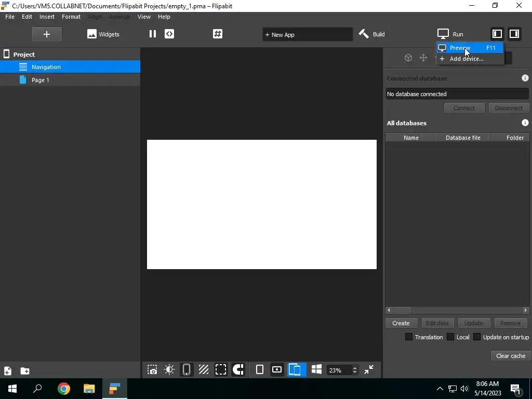Open the File menu
The height and width of the screenshot is (399, 532).
10,17
